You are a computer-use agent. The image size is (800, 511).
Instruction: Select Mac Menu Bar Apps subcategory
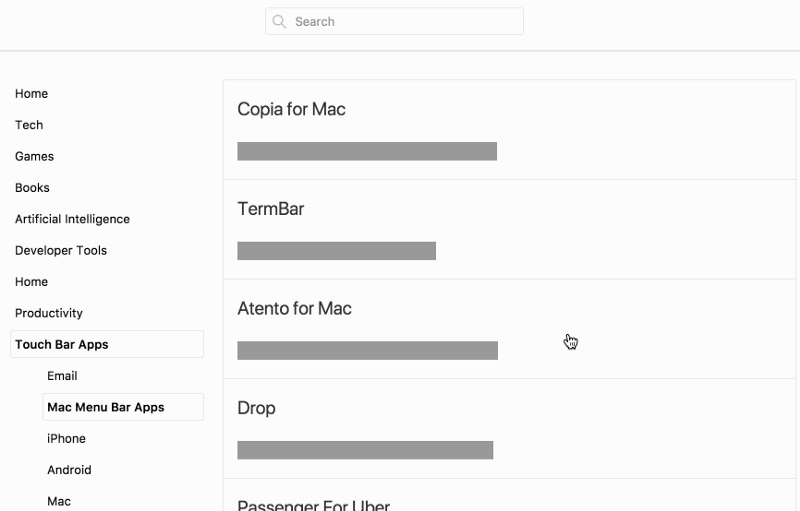coord(106,407)
